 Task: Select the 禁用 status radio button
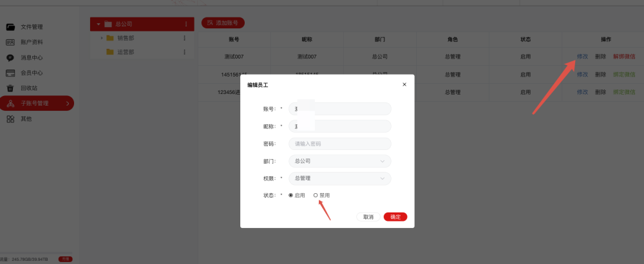pyautogui.click(x=316, y=196)
